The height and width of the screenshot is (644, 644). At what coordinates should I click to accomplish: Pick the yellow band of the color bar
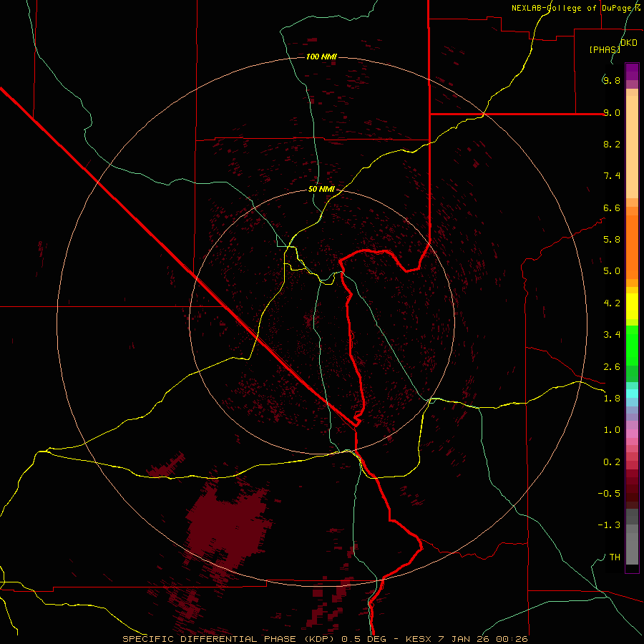(x=632, y=306)
